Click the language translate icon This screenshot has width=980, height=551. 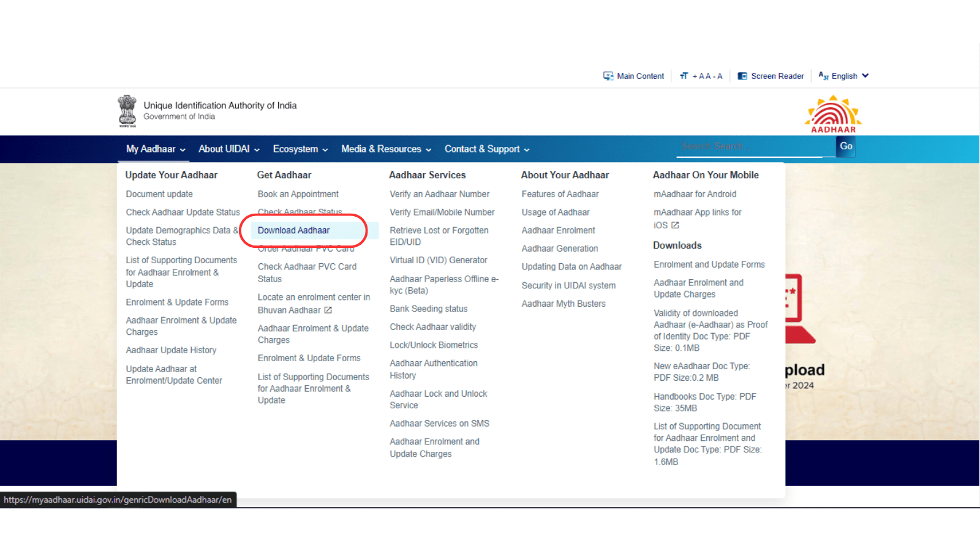pos(824,75)
